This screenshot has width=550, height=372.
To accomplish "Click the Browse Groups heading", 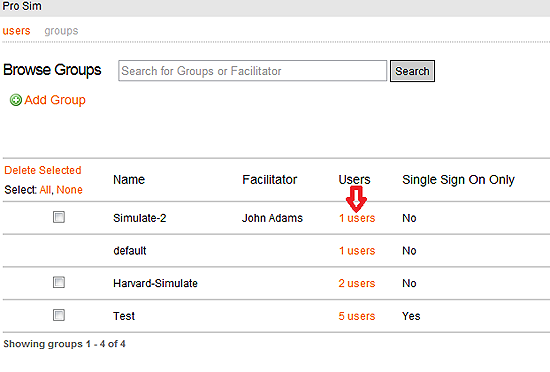I will coord(52,70).
